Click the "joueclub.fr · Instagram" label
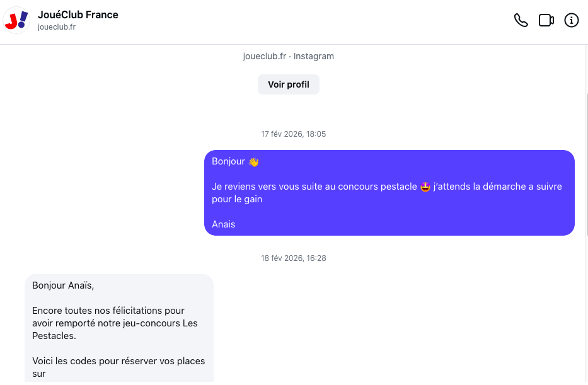 [x=288, y=56]
